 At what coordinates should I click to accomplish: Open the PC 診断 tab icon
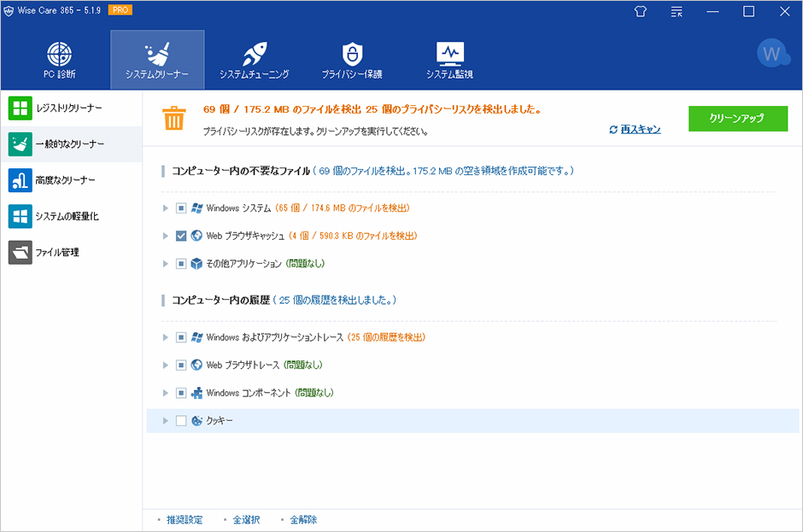click(x=60, y=54)
